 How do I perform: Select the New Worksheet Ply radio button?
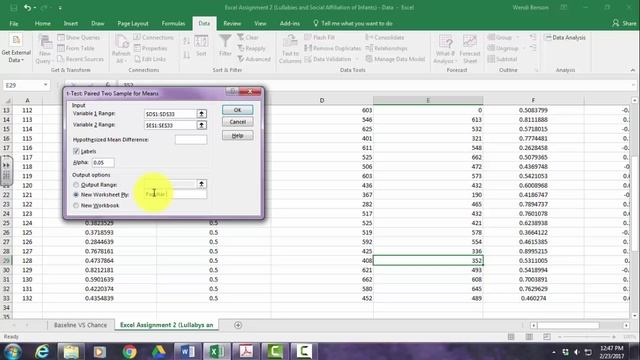(x=76, y=195)
